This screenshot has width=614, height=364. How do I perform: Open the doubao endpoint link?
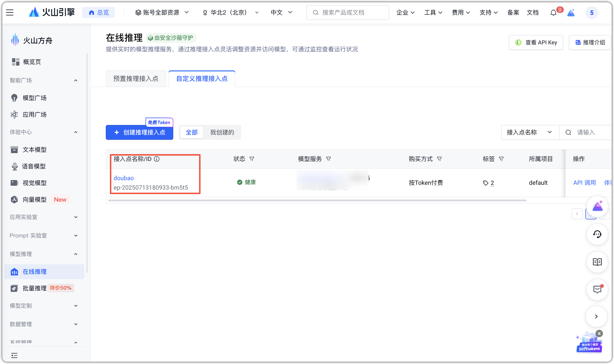(x=124, y=178)
